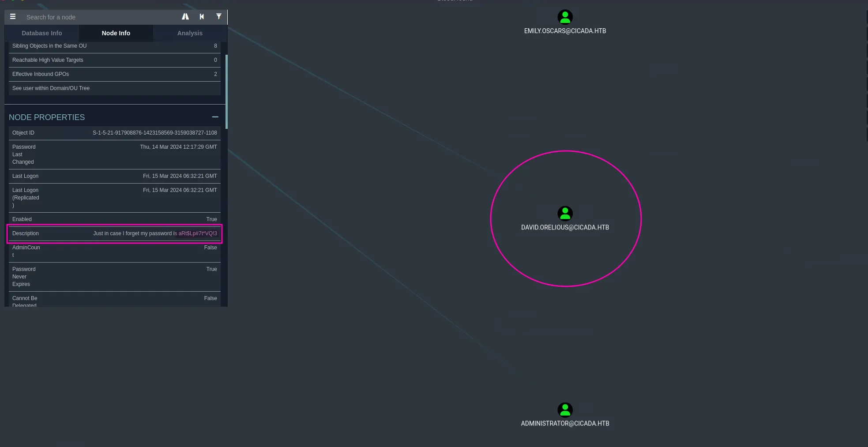The height and width of the screenshot is (447, 868).
Task: Switch to the Node Info tab
Action: [116, 33]
